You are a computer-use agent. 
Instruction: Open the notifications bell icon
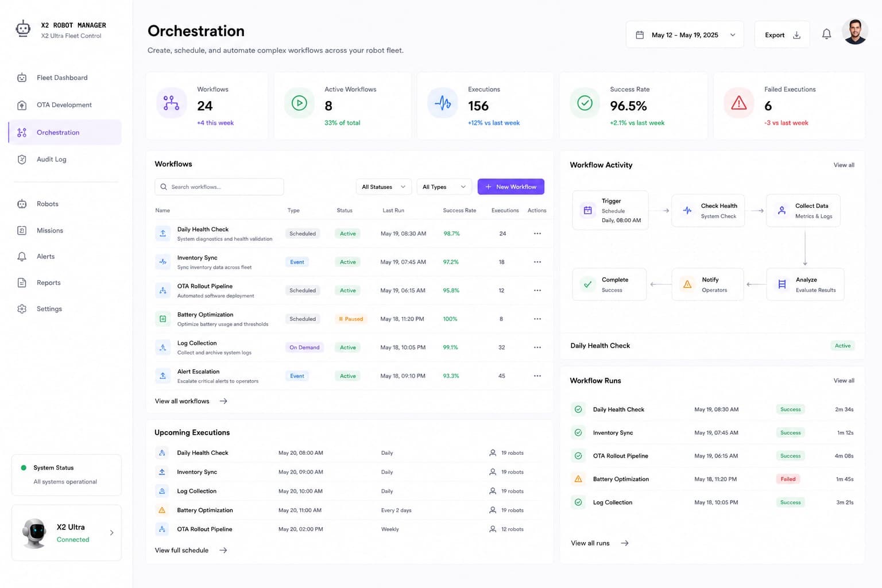pyautogui.click(x=826, y=34)
